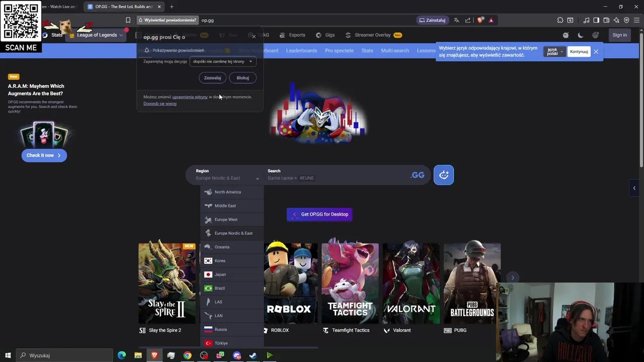This screenshot has width=644, height=362.
Task: Select Japan region
Action: point(232,275)
